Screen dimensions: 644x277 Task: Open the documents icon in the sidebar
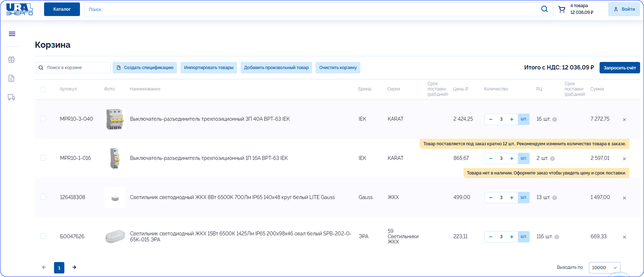(x=11, y=78)
